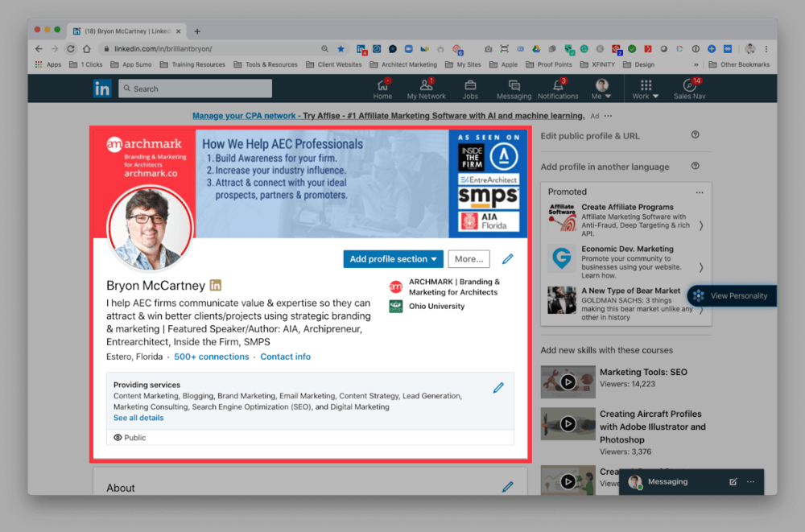Show hidden bookmarks with double chevron
This screenshot has height=532, width=805.
[696, 64]
